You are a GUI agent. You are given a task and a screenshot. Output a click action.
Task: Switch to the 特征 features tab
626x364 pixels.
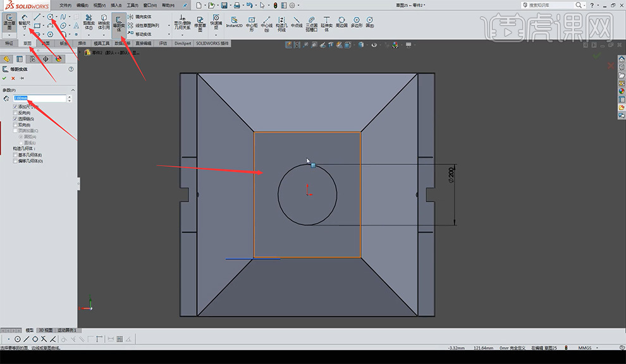click(x=9, y=44)
